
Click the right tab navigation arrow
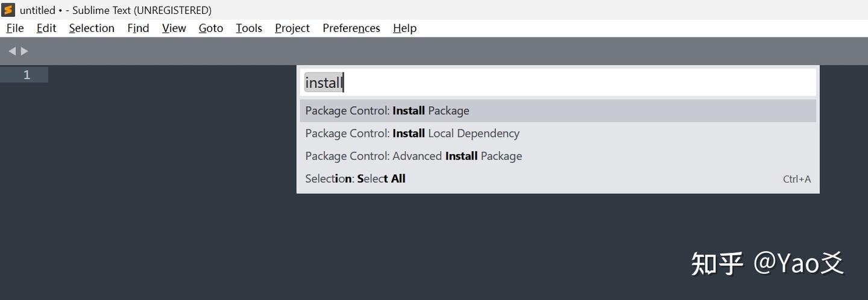tap(25, 51)
